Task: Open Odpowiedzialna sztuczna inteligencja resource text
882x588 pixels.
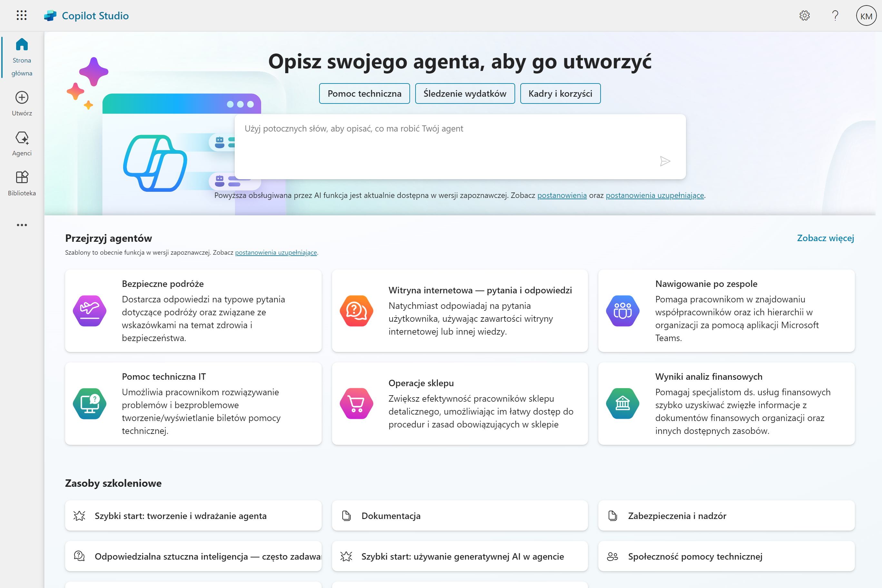Action: coord(208,556)
